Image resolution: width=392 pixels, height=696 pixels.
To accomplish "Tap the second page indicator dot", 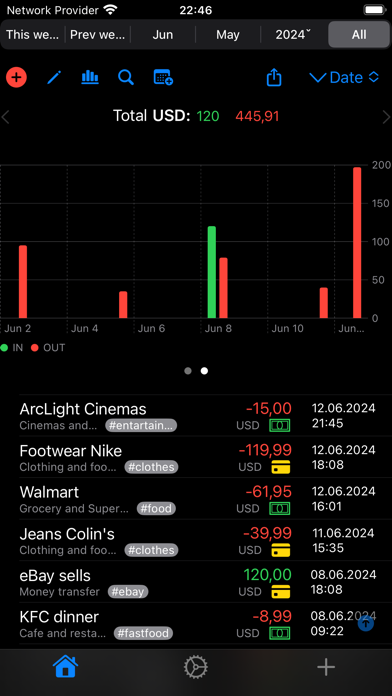I will pyautogui.click(x=204, y=371).
